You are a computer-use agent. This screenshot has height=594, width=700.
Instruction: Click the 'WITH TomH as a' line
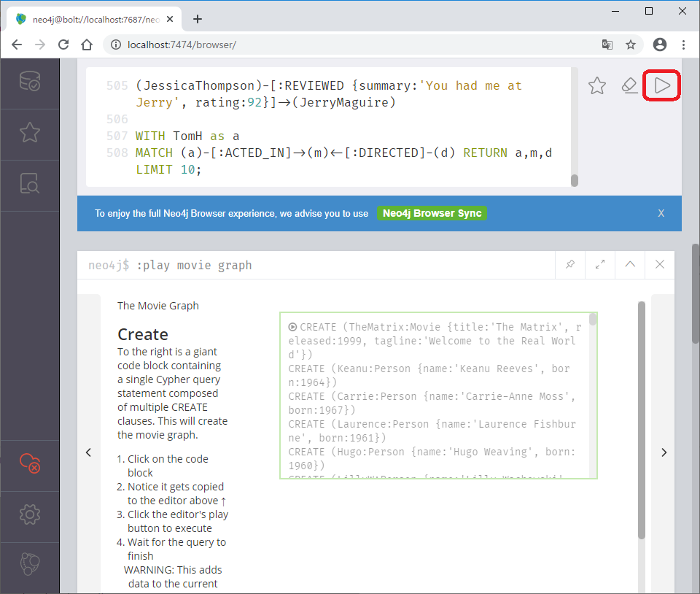click(x=187, y=136)
